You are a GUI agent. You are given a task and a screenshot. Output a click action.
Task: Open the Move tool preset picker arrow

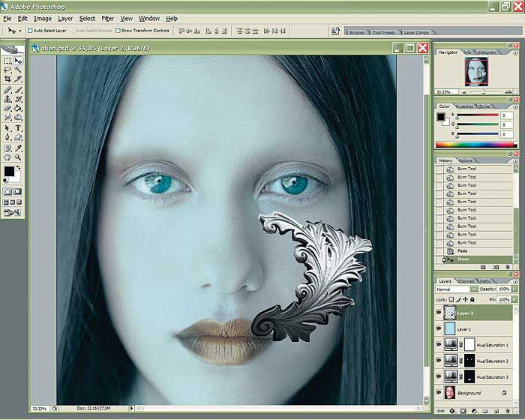pyautogui.click(x=20, y=31)
